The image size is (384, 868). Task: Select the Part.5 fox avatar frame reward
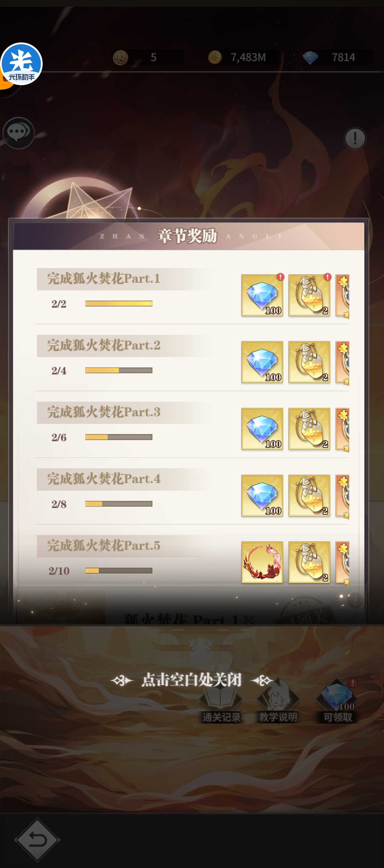click(262, 562)
